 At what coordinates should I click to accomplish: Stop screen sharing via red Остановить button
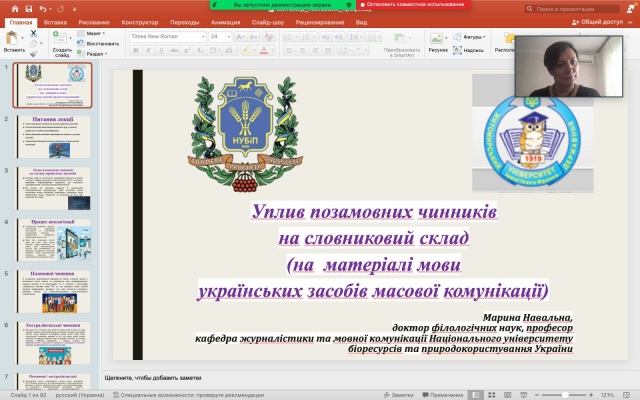point(402,5)
